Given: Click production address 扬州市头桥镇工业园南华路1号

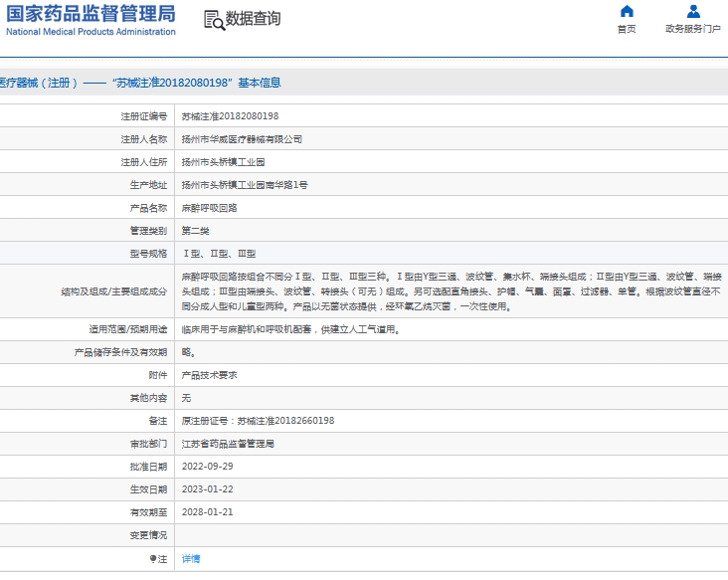Looking at the screenshot, I should (x=245, y=185).
